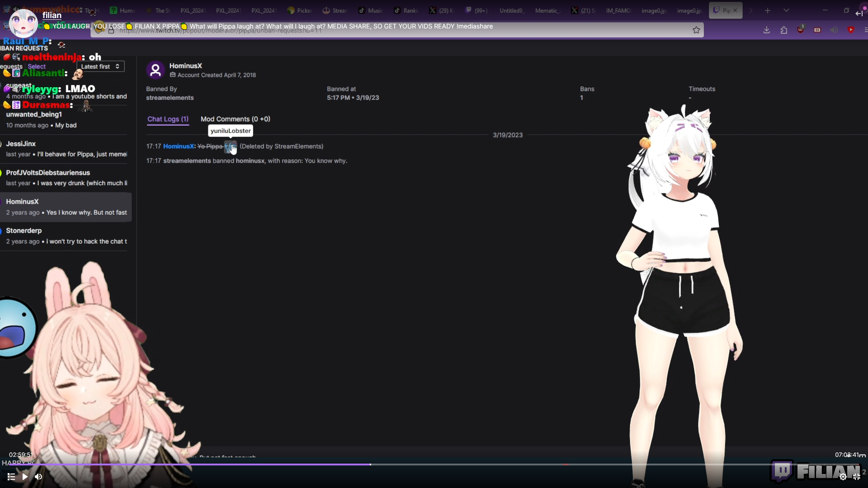
Task: Click the twitch.tv address bar URL
Action: coord(221,31)
